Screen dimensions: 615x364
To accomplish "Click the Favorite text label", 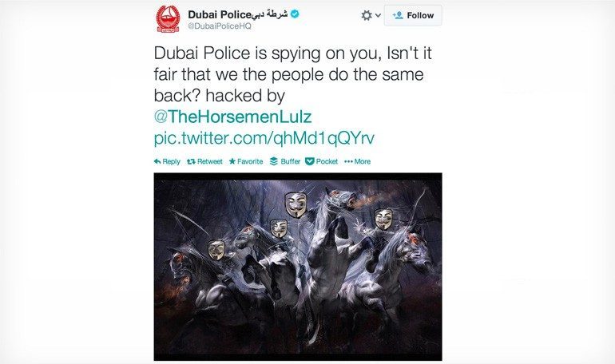I will coord(250,161).
